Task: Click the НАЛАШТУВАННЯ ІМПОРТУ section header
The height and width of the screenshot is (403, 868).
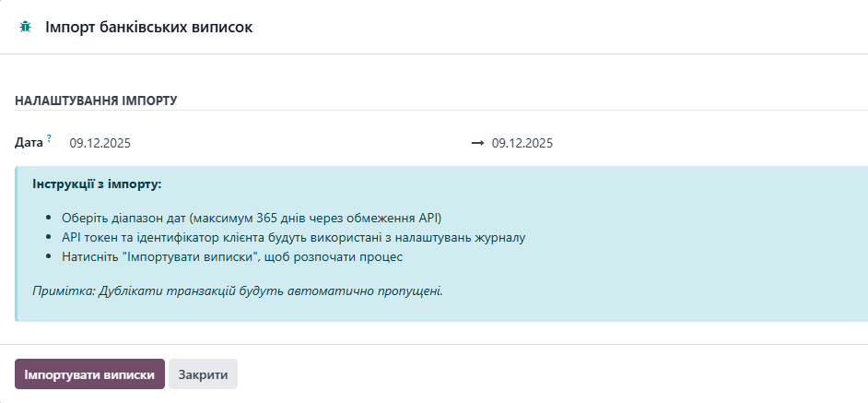Action: tap(96, 100)
